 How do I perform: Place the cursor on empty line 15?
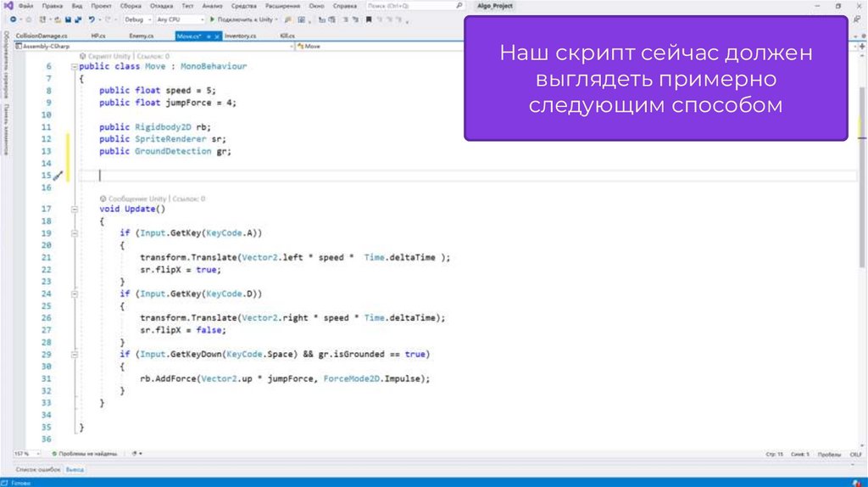pyautogui.click(x=467, y=176)
